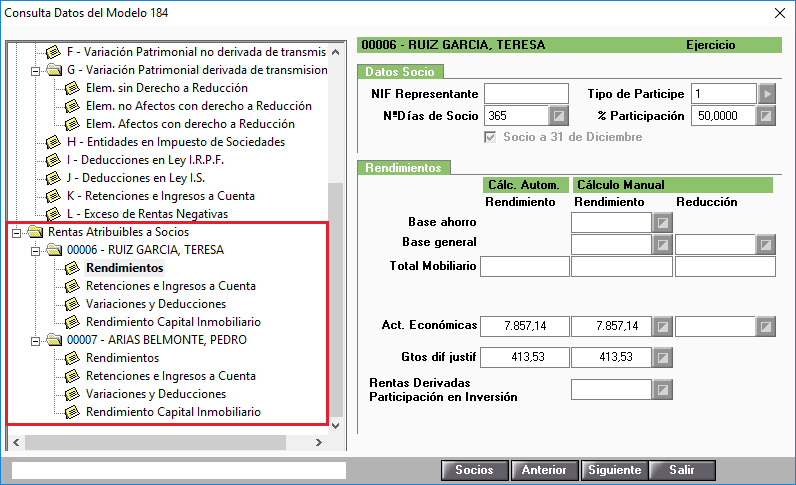Screen dimensions: 796x485
Task: Click the Retenciones e Ingresos icon under RUIZ GARCIA
Action: 72,286
